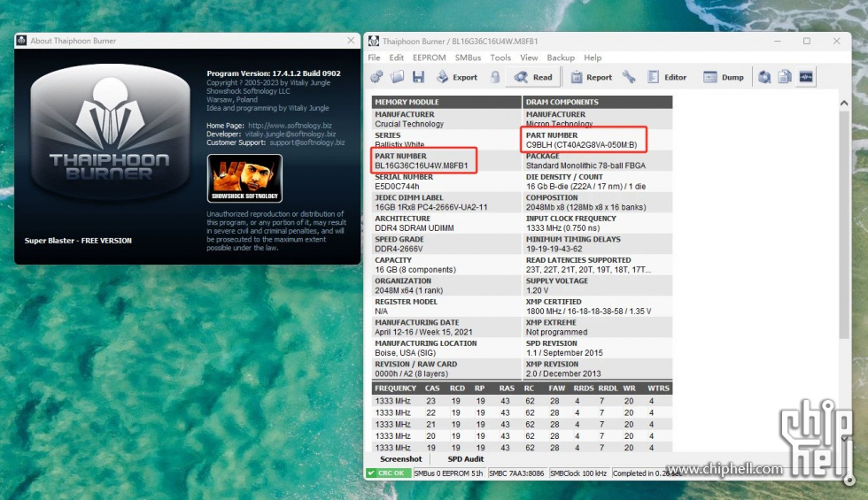Click organization value 2048M x64 (1 rank)
This screenshot has height=500, width=868.
click(408, 290)
